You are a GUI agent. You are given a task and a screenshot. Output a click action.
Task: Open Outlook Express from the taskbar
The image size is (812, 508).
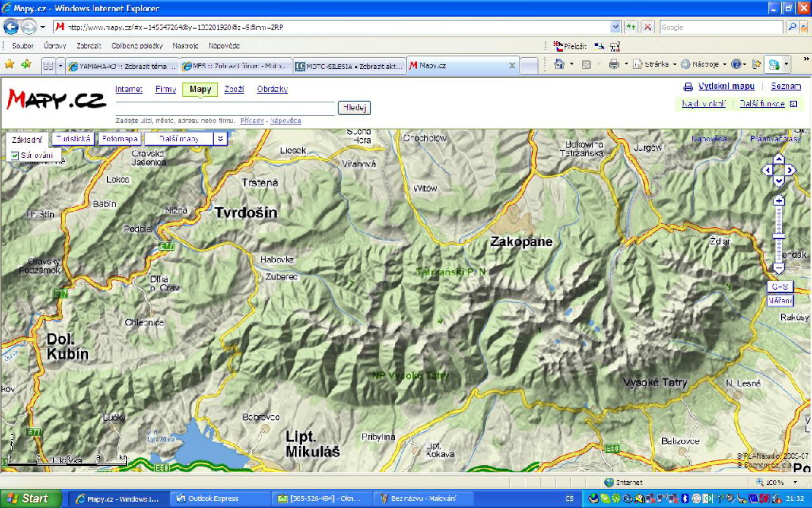click(x=213, y=498)
